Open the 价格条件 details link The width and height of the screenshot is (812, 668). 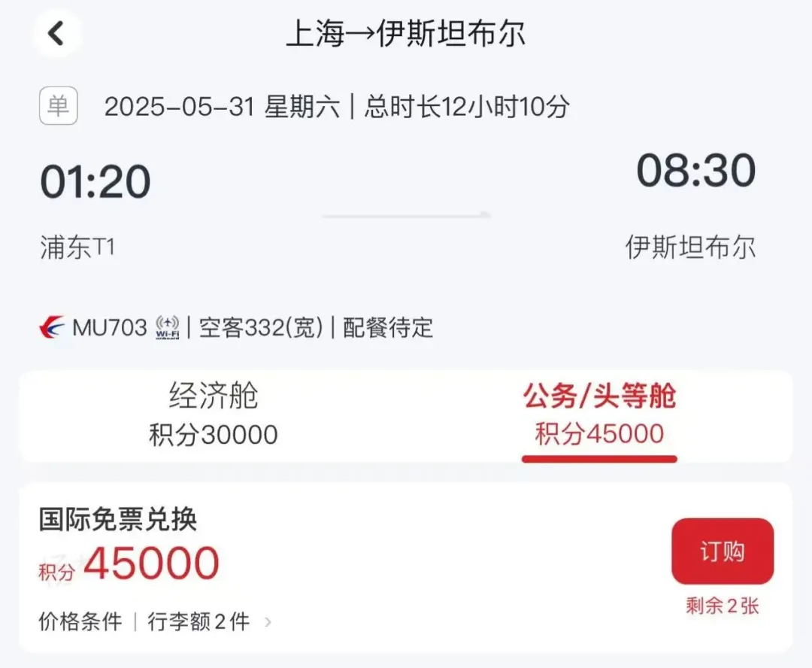80,621
